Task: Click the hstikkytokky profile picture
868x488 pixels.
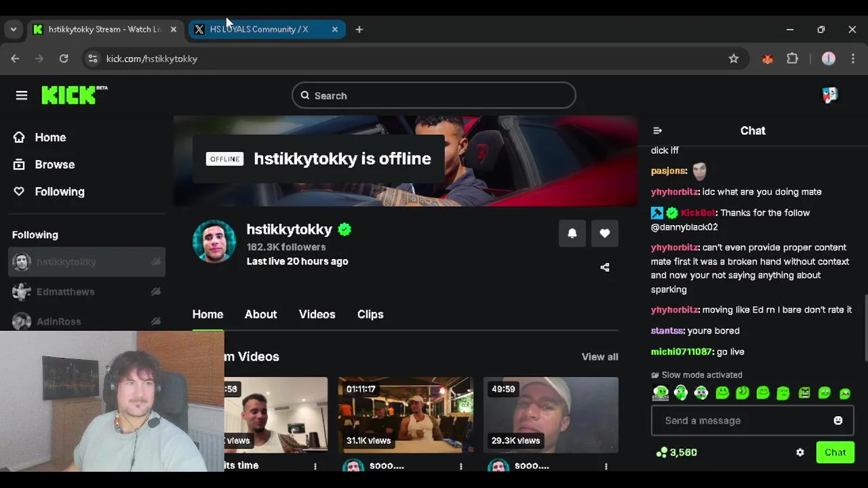Action: point(214,241)
